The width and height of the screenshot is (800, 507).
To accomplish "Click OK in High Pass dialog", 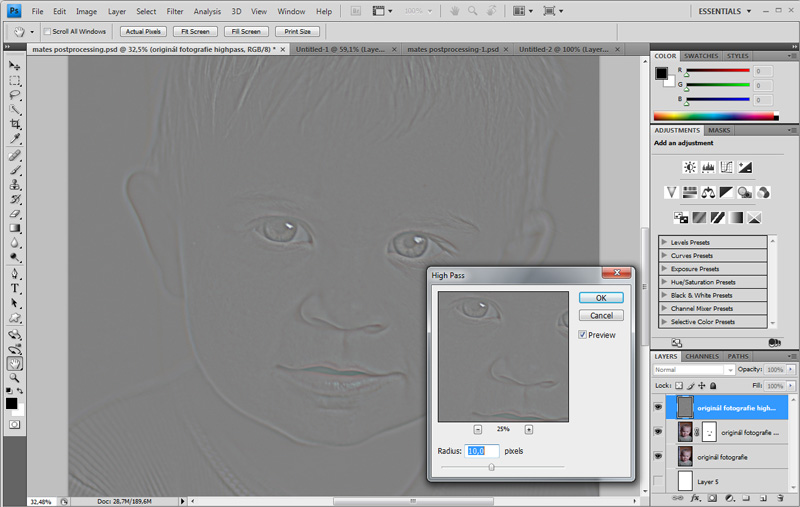I will [601, 298].
